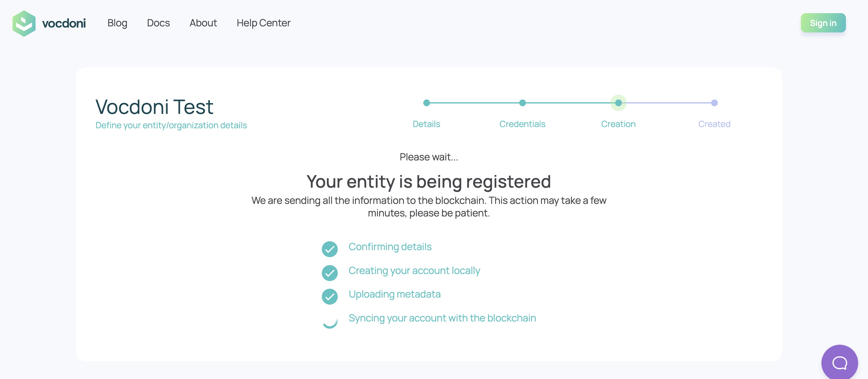Click the Confirming details checkmark icon
Screen dimensions: 868x379
point(329,249)
